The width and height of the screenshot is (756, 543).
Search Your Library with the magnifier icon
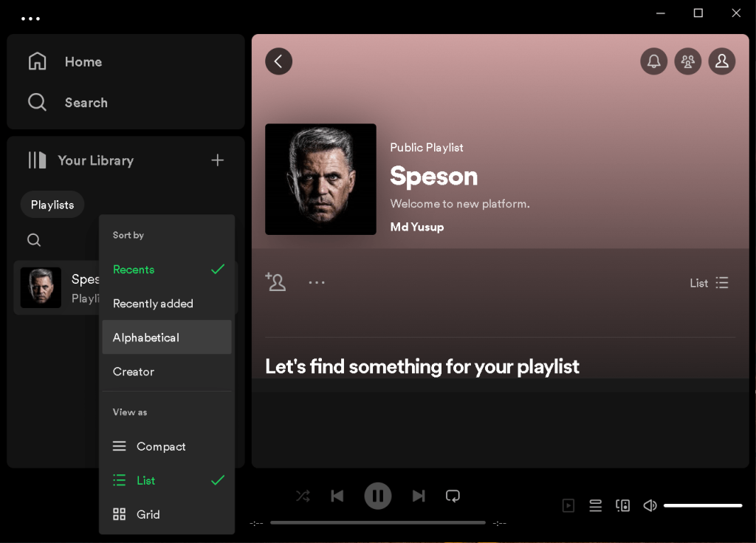[x=34, y=239]
